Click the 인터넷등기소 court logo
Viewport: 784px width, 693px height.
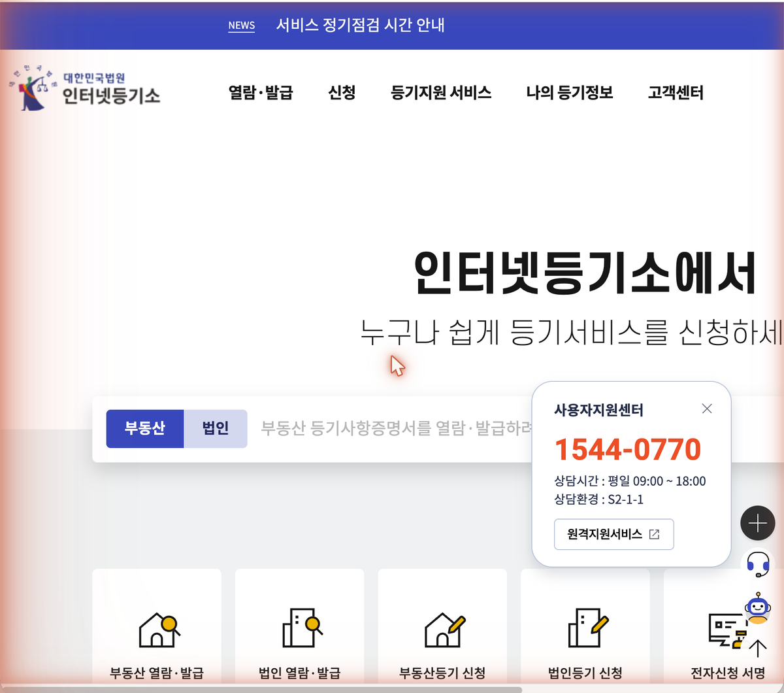pos(84,88)
